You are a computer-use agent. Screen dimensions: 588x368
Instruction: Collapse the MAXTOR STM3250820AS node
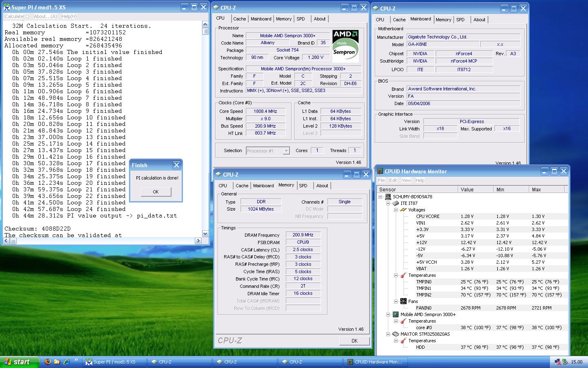pyautogui.click(x=388, y=334)
